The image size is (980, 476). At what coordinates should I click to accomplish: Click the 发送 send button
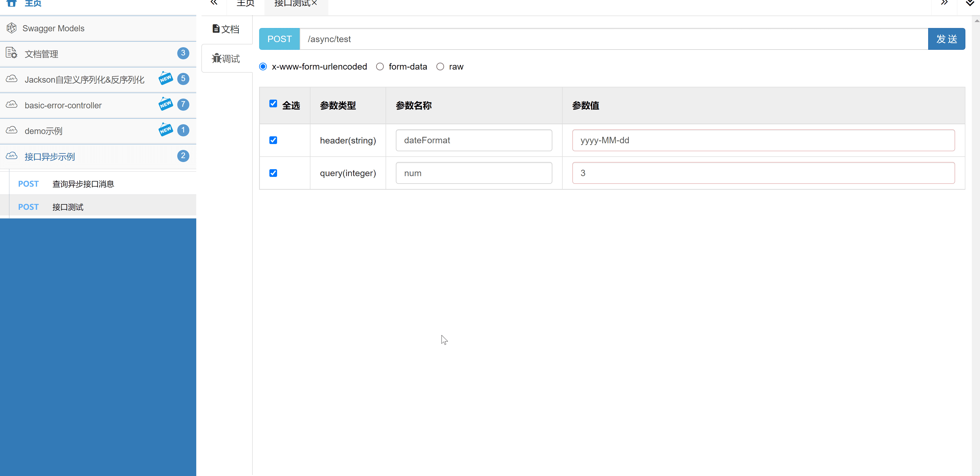[x=946, y=39]
